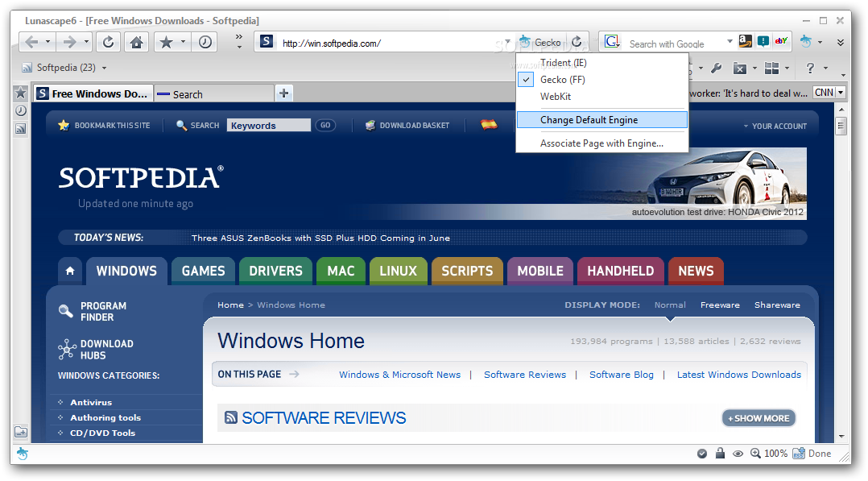This screenshot has height=481, width=868.
Task: Open the RSS feed sidebar panel
Action: point(20,129)
